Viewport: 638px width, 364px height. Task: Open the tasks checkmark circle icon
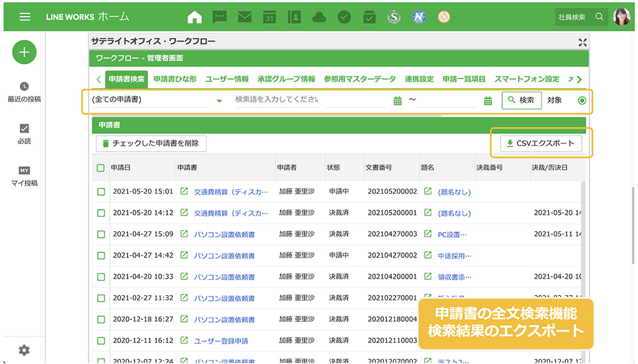click(x=345, y=17)
